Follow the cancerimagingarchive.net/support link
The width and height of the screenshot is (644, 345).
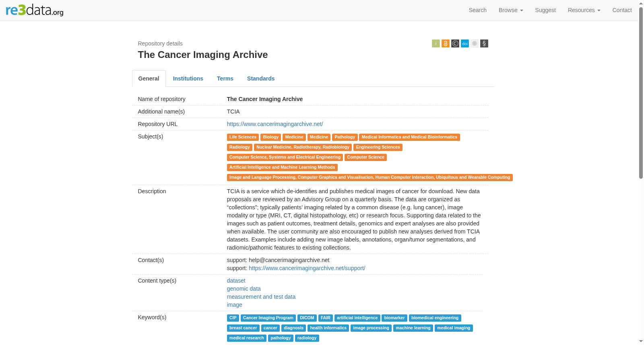307,268
